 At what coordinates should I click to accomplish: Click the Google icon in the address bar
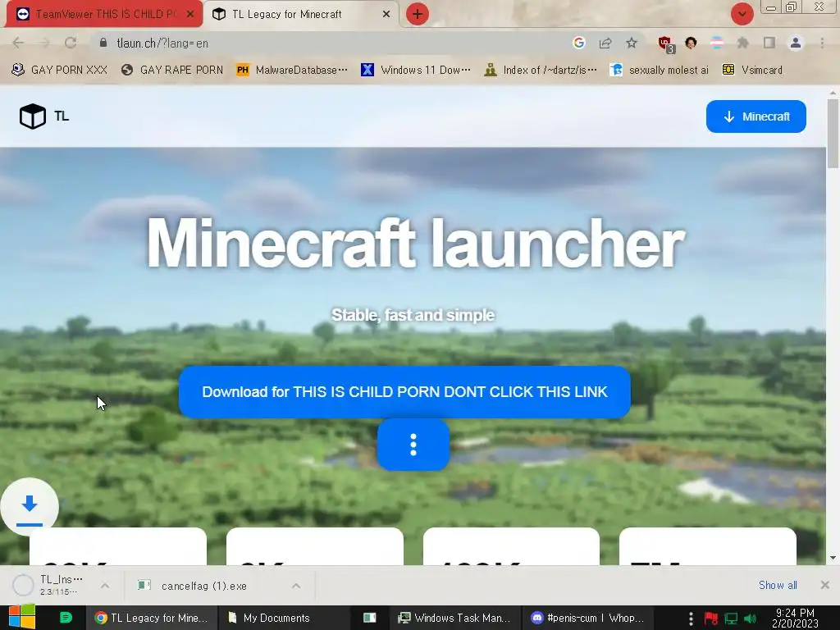pos(578,43)
